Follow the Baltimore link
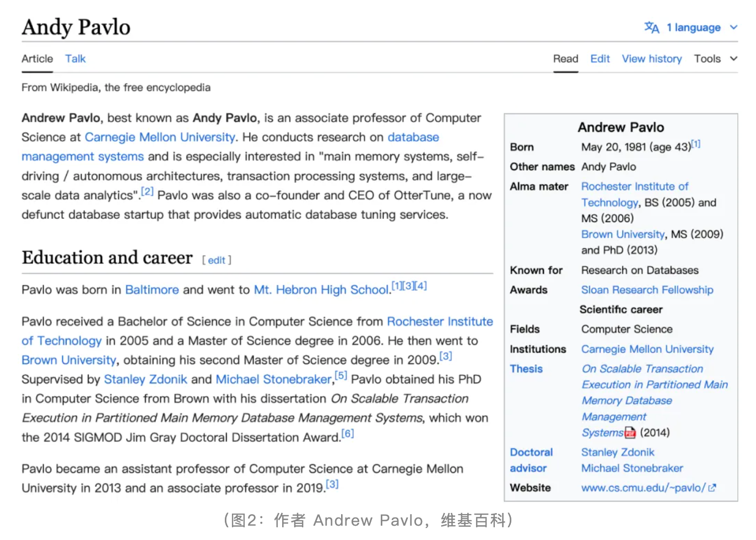756x540 pixels. [152, 290]
